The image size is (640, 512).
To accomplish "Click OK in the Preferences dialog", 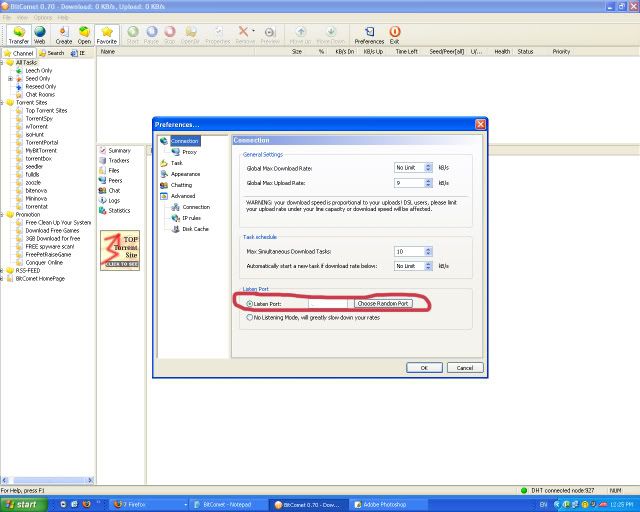I will tap(424, 368).
